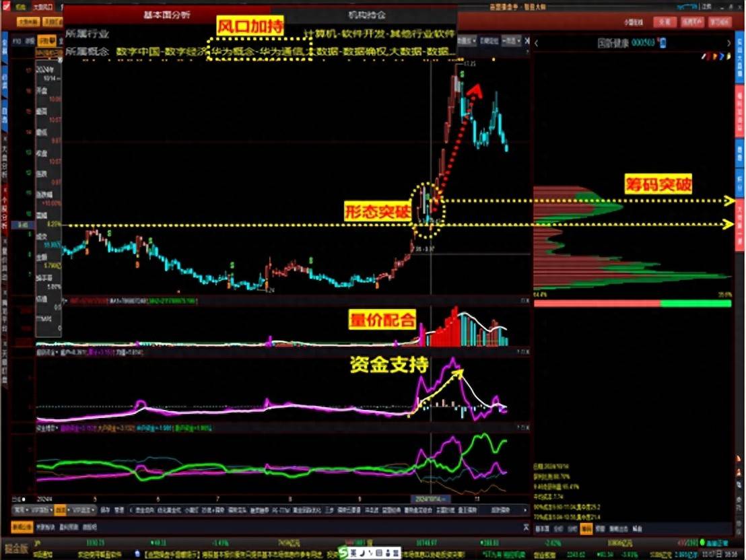Go to next stock with right arrow

point(729,43)
